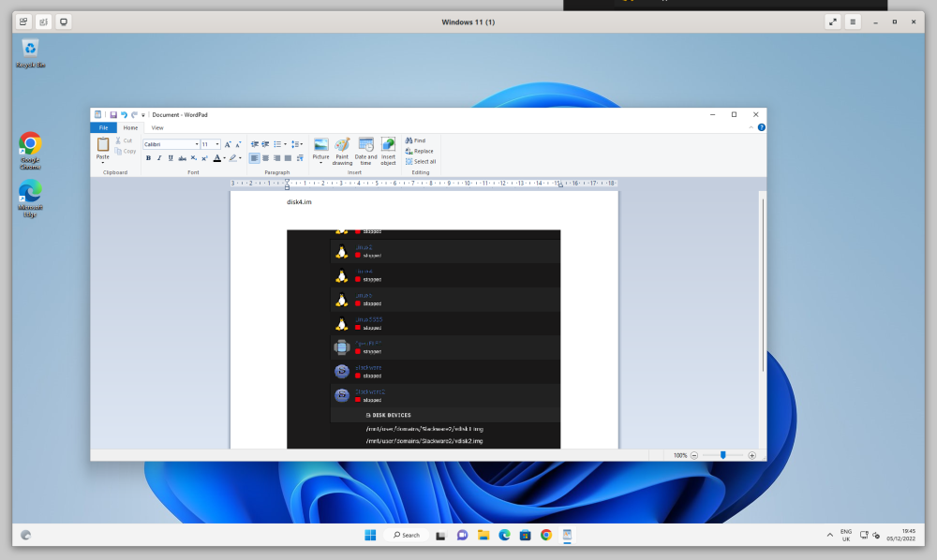This screenshot has height=560, width=937.
Task: Open the File menu
Action: tap(103, 127)
